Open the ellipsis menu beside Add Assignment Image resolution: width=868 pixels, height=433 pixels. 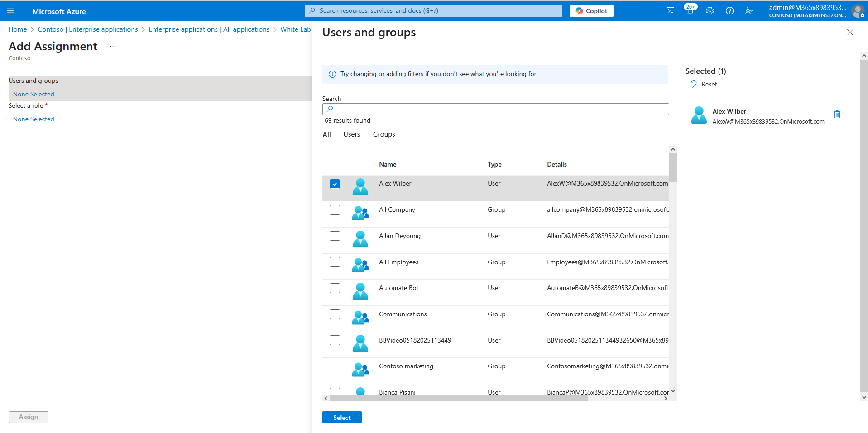[113, 47]
